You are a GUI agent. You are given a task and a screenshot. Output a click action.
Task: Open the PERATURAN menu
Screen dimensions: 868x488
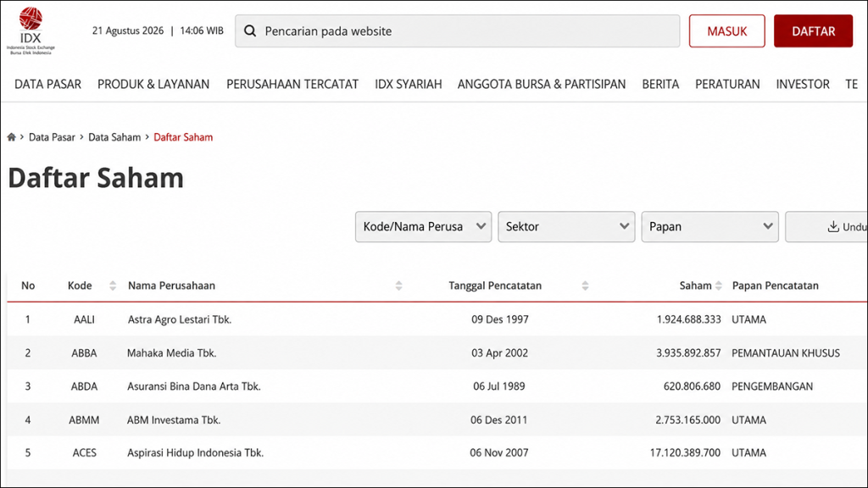coord(727,84)
